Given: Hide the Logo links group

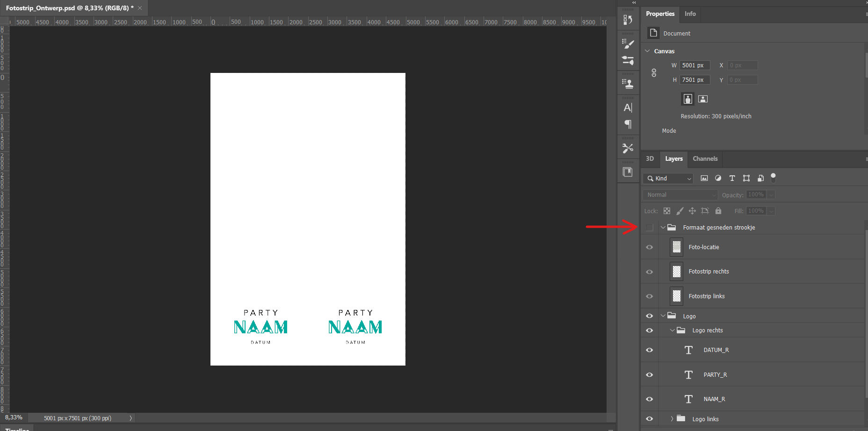Looking at the screenshot, I should tap(650, 419).
